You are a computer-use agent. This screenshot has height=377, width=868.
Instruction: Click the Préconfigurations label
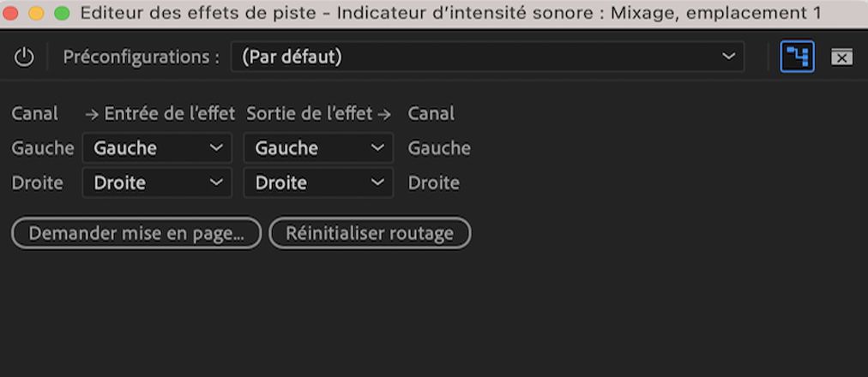coord(141,57)
